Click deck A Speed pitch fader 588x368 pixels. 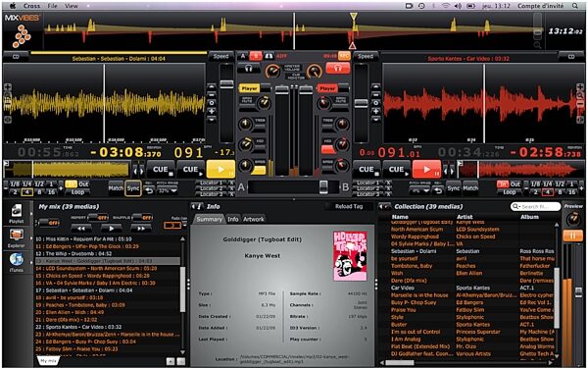tap(226, 84)
